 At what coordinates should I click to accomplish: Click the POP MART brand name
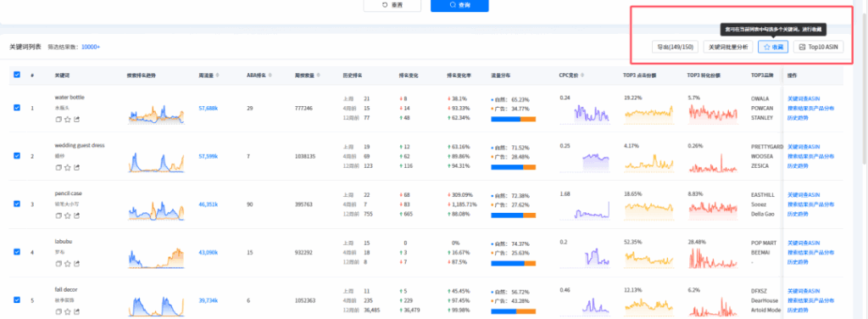[765, 243]
